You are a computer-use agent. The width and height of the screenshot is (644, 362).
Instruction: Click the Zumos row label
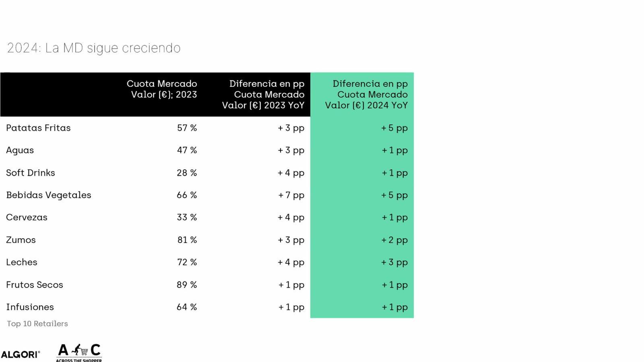click(x=21, y=240)
